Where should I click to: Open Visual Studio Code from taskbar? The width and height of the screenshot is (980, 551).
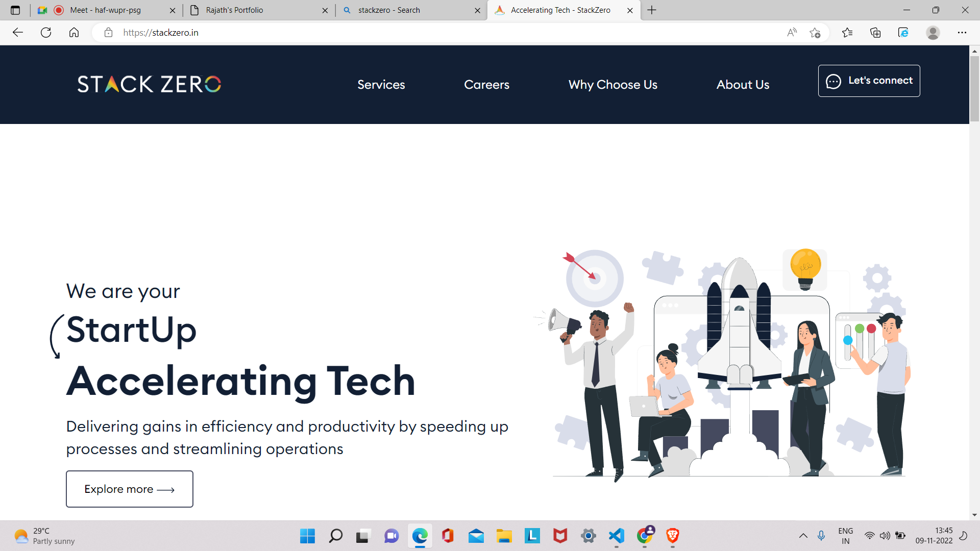point(617,536)
